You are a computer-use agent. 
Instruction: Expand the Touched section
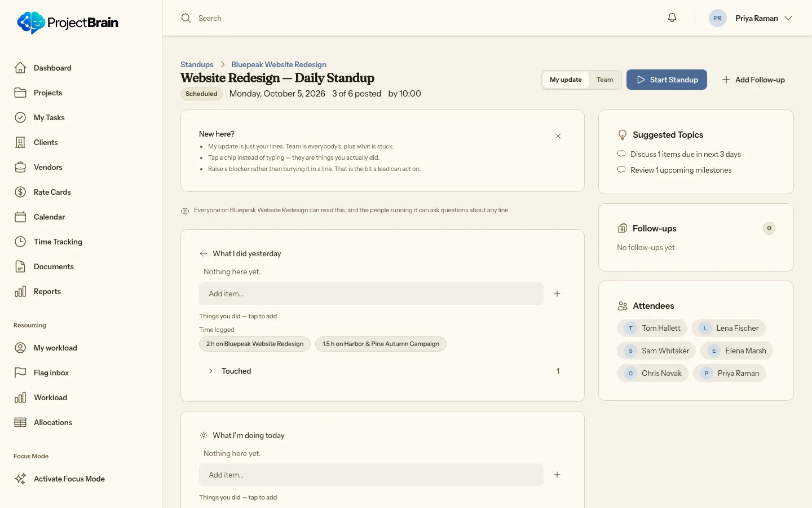pos(383,371)
